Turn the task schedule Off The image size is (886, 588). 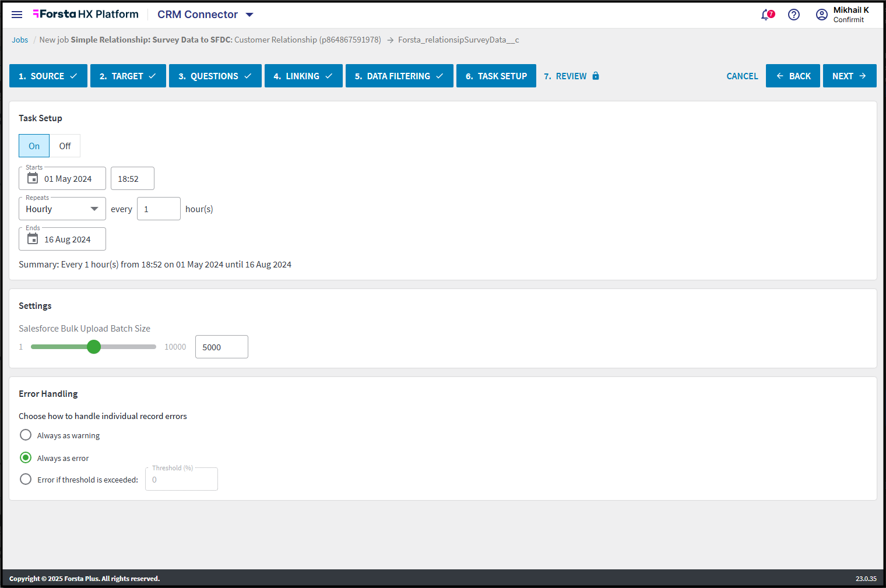pos(65,146)
